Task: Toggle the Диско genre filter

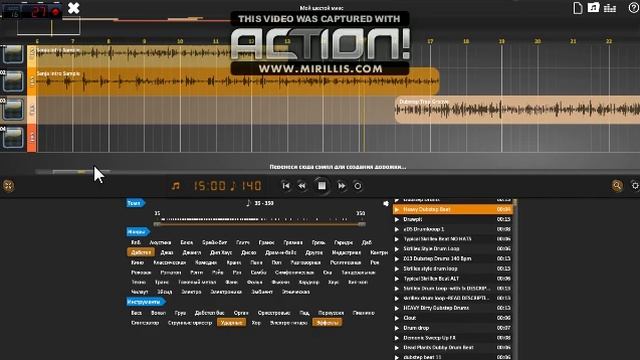Action: pyautogui.click(x=249, y=253)
